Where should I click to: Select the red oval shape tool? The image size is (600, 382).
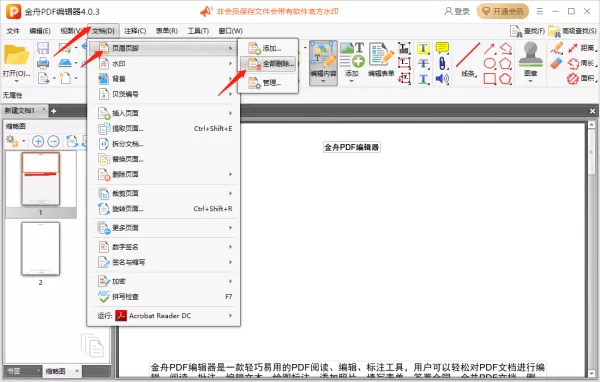click(x=490, y=64)
